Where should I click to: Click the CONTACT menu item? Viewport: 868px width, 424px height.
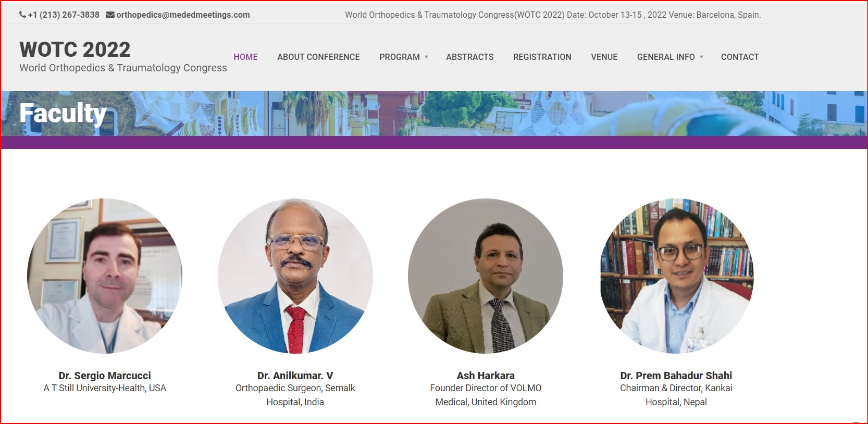pyautogui.click(x=740, y=57)
